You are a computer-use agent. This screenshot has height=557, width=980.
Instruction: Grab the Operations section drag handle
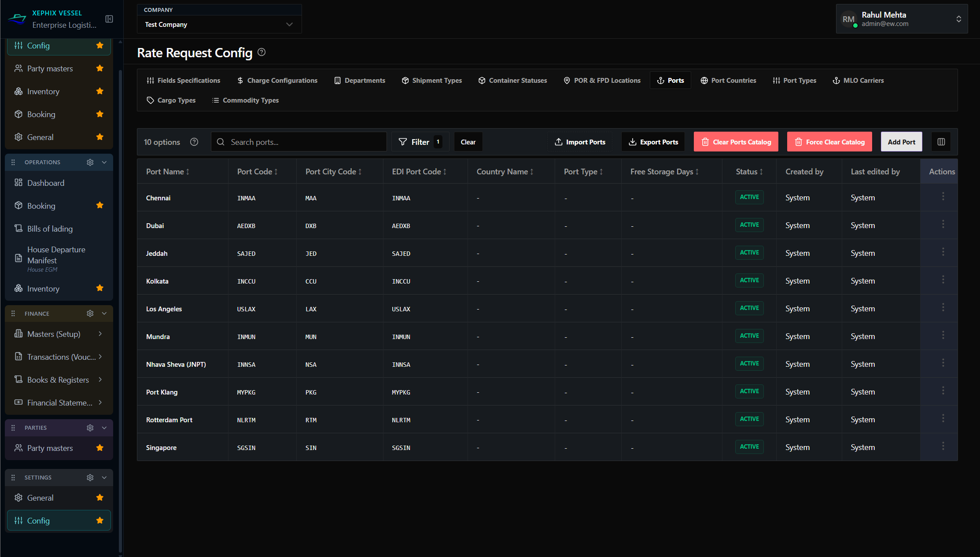(x=13, y=162)
